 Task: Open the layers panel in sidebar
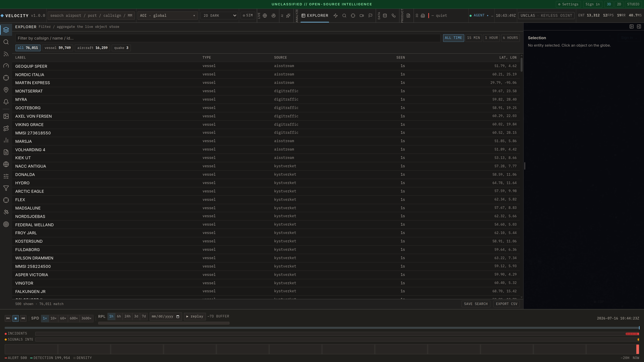point(6,30)
